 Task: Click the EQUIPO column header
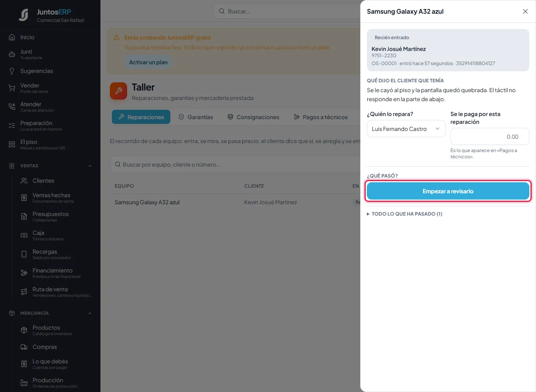pyautogui.click(x=124, y=186)
